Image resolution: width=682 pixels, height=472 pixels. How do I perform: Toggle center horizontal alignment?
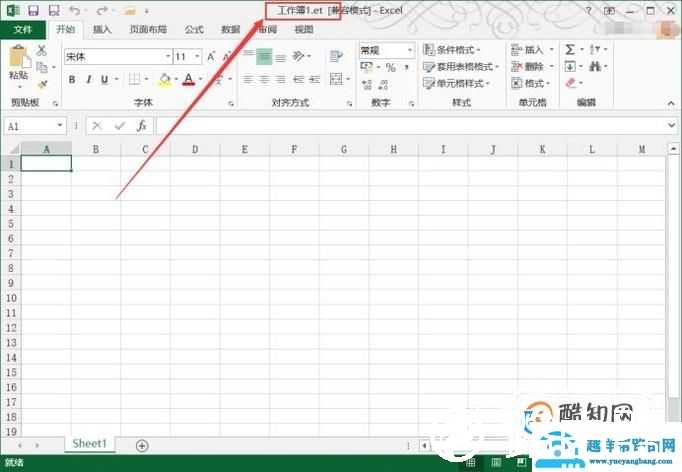tap(264, 79)
